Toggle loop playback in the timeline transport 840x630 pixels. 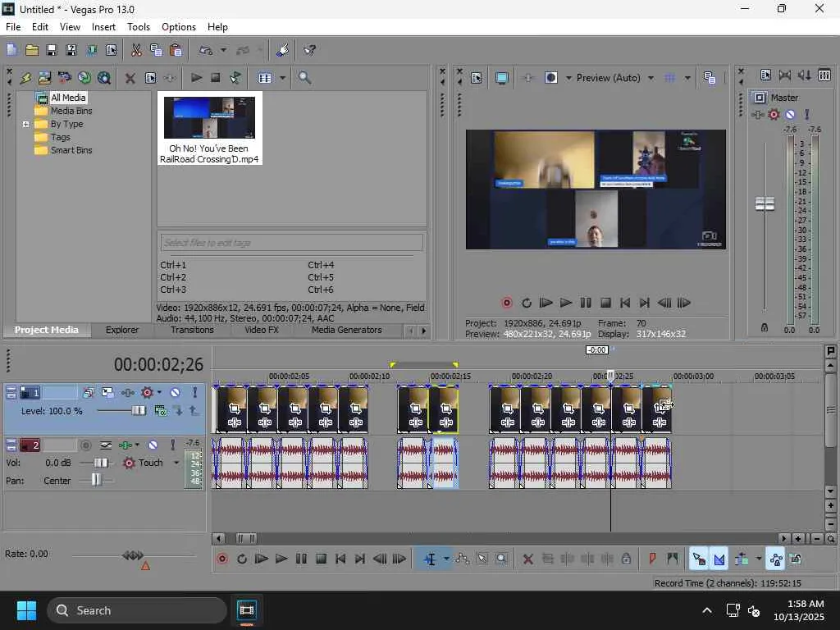click(x=242, y=559)
